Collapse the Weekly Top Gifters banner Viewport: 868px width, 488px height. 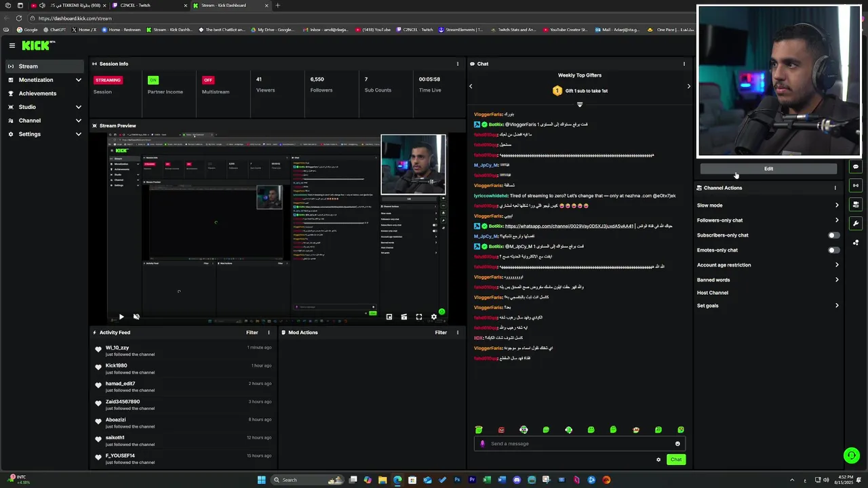pos(580,104)
